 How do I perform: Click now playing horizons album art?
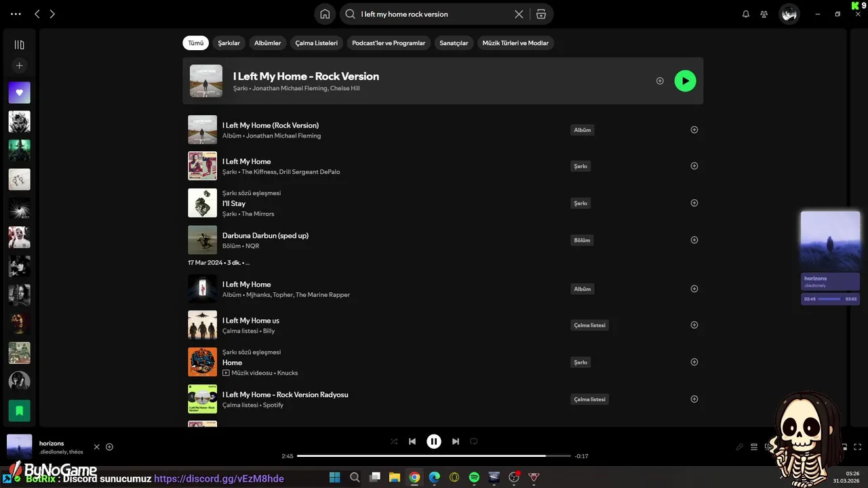click(19, 447)
